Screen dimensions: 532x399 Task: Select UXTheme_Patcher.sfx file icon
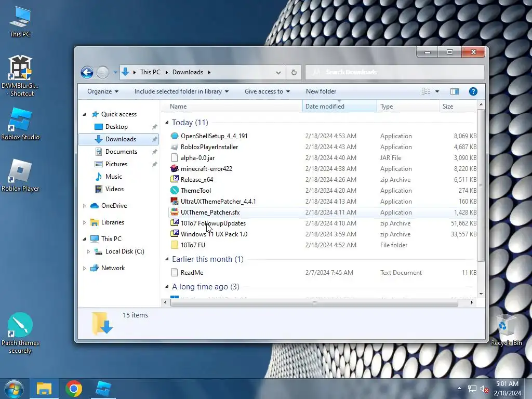175,212
